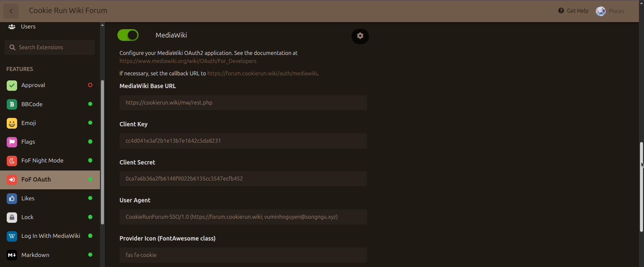Click the Pisces user avatar
Image resolution: width=644 pixels, height=267 pixels.
tap(600, 11)
